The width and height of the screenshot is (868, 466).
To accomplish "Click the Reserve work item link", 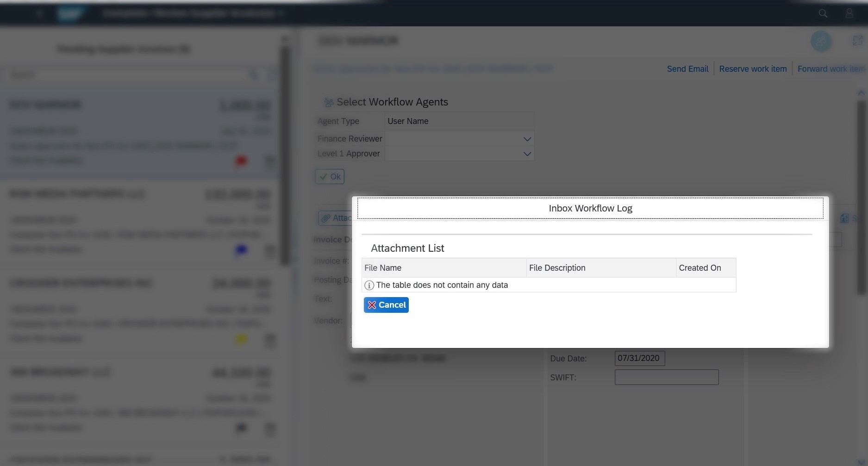I will 753,69.
